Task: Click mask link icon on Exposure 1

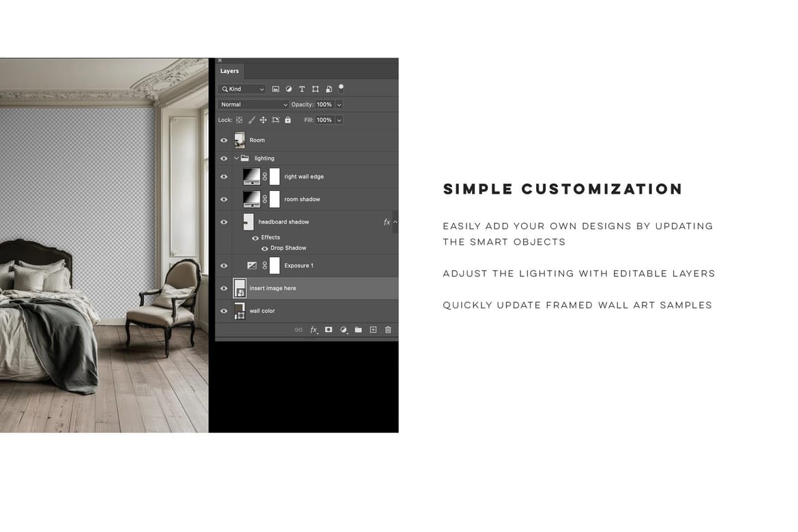Action: pyautogui.click(x=265, y=265)
